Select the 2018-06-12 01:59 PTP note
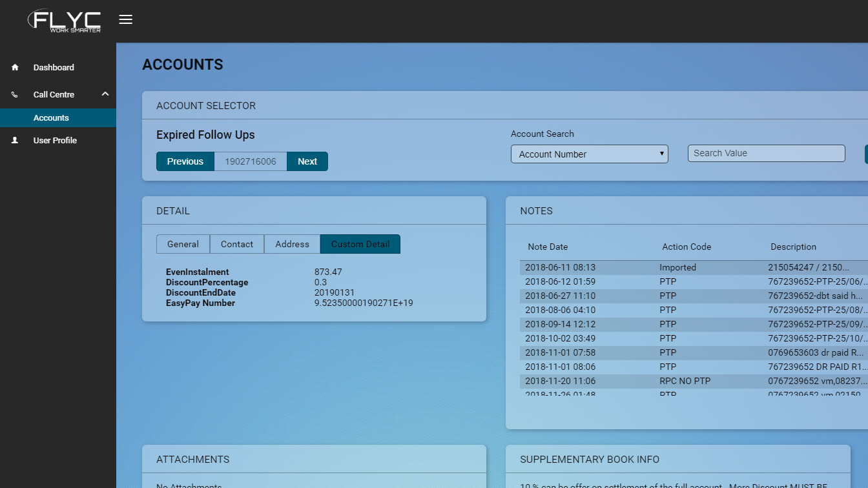The width and height of the screenshot is (868, 488). (694, 281)
